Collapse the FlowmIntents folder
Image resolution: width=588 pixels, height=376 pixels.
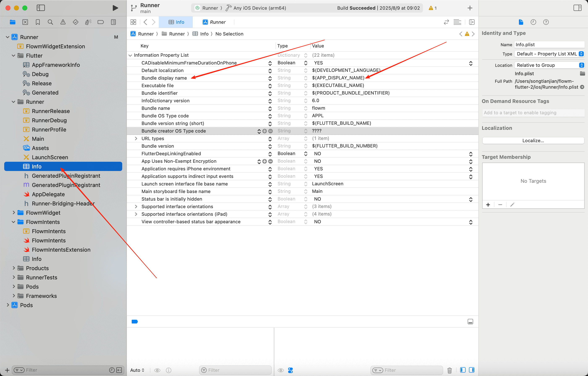tap(13, 222)
